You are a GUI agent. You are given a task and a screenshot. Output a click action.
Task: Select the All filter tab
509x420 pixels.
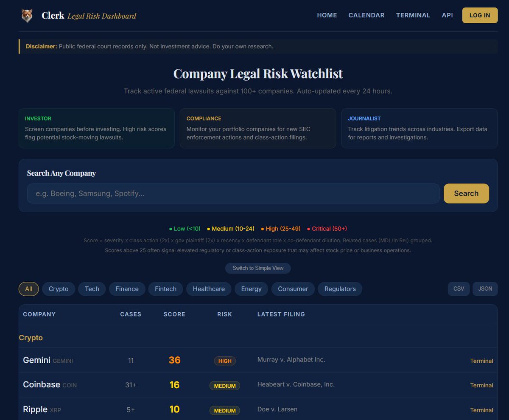pos(28,289)
